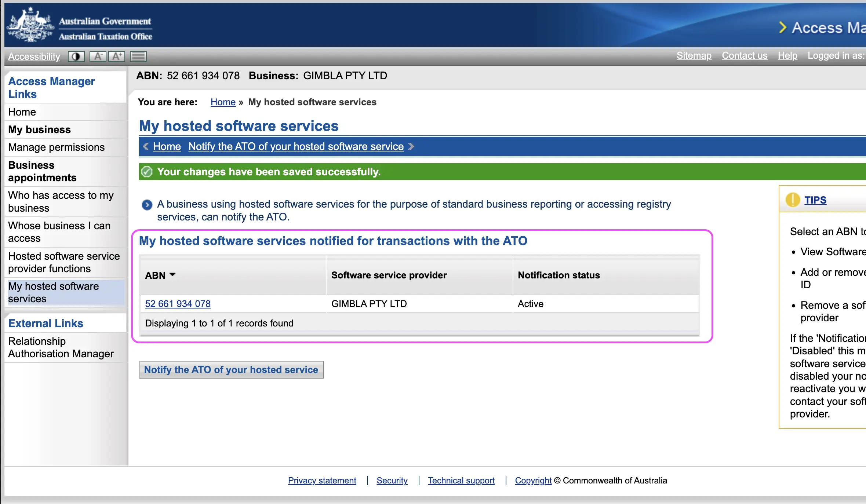Open the Sitemap link in header
The image size is (866, 504).
[x=694, y=55]
